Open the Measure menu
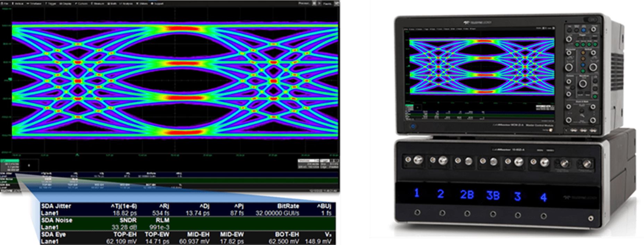The height and width of the screenshot is (245, 644). (x=98, y=3)
